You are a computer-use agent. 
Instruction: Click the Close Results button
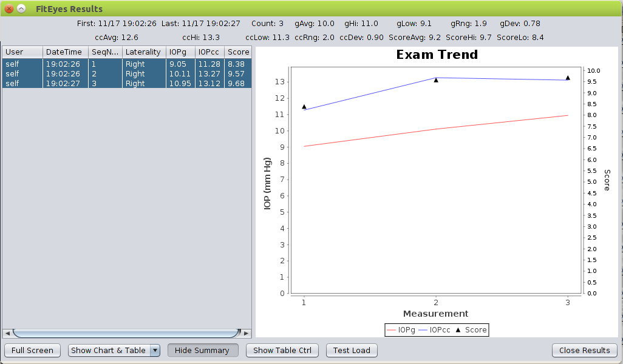pos(585,351)
